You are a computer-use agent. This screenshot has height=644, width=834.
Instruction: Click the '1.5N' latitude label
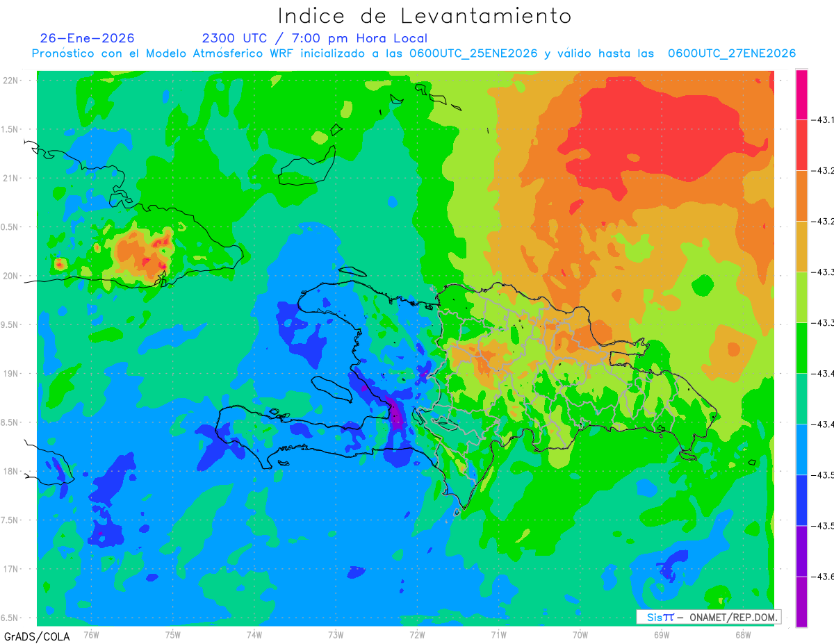[11, 129]
